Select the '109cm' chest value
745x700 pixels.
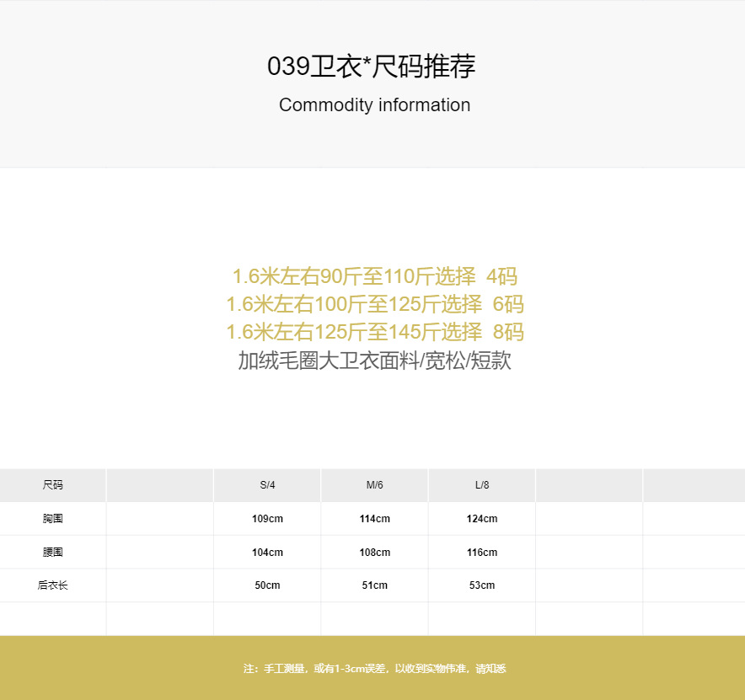[267, 519]
